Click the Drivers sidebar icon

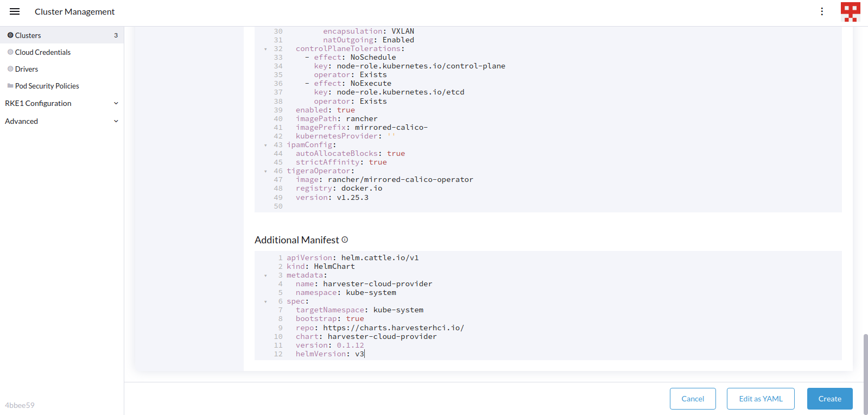(x=10, y=69)
